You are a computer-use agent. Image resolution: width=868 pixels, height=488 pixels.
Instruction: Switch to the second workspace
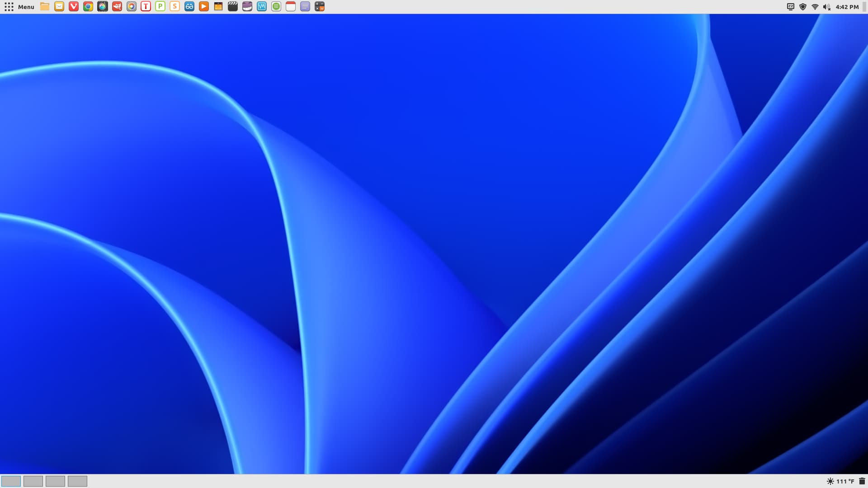33,481
